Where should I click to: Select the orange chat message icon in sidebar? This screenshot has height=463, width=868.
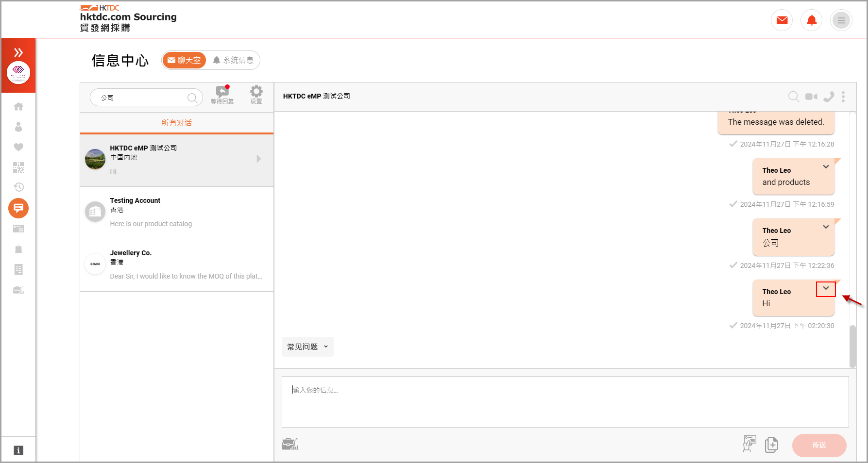18,208
